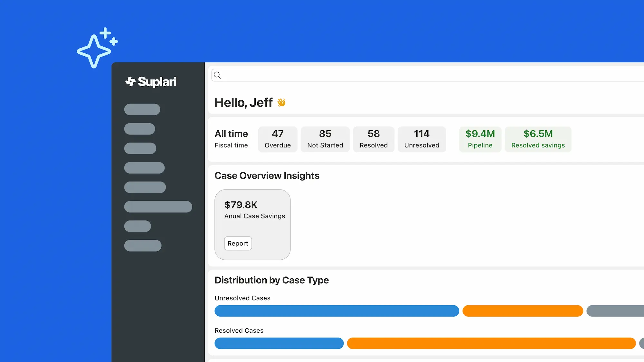The image size is (644, 362).
Task: Open the 58 Resolved cases tile
Action: point(374,139)
